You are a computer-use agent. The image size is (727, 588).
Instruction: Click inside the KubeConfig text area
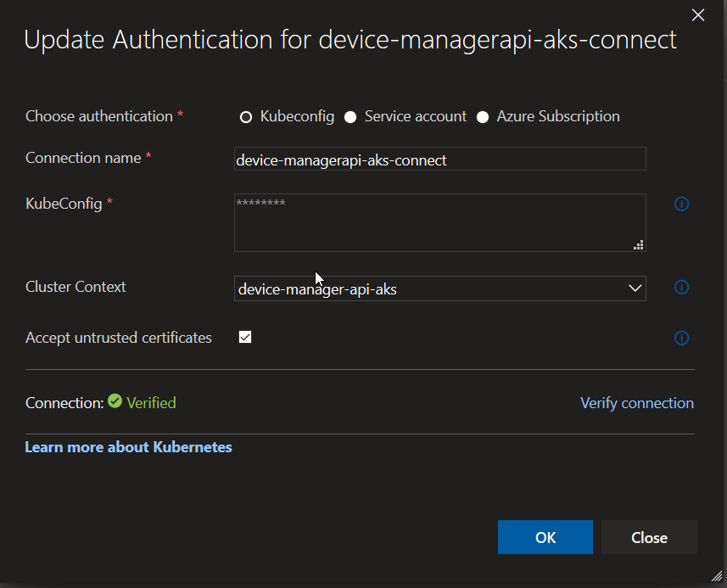pyautogui.click(x=439, y=222)
